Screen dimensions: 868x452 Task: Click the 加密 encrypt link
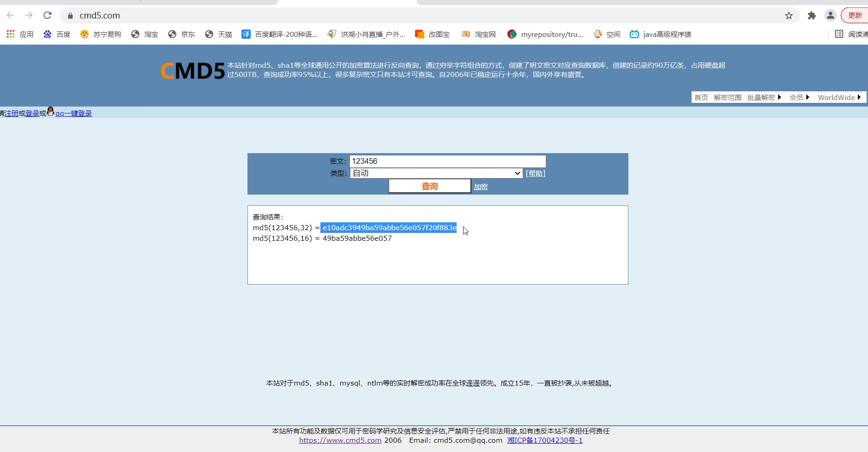(x=481, y=187)
